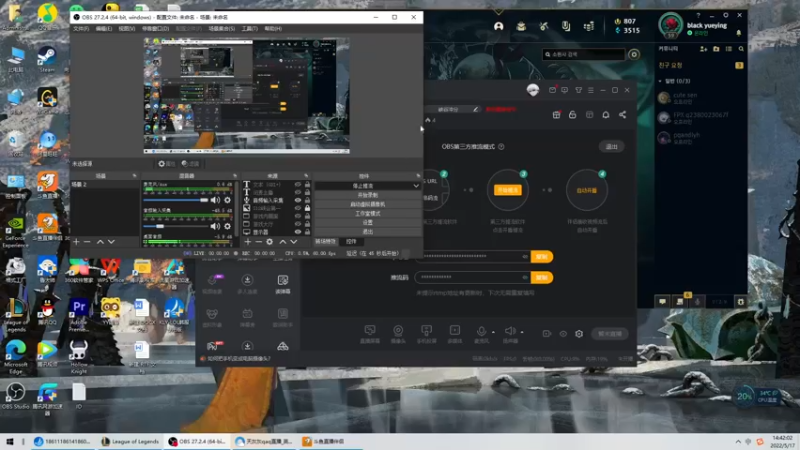
Task: Toggle visibility of the 音频输入采集 source
Action: (298, 200)
